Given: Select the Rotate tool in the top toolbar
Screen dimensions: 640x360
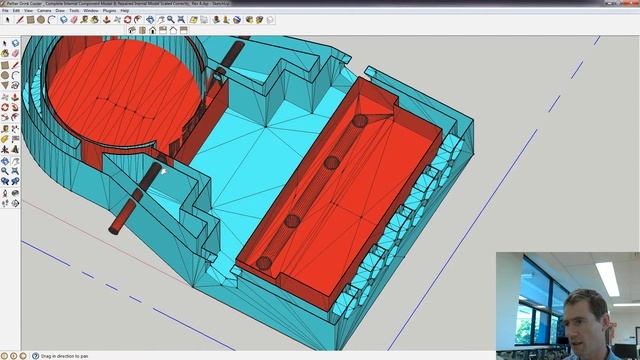Looking at the screenshot, I should pos(127,20).
